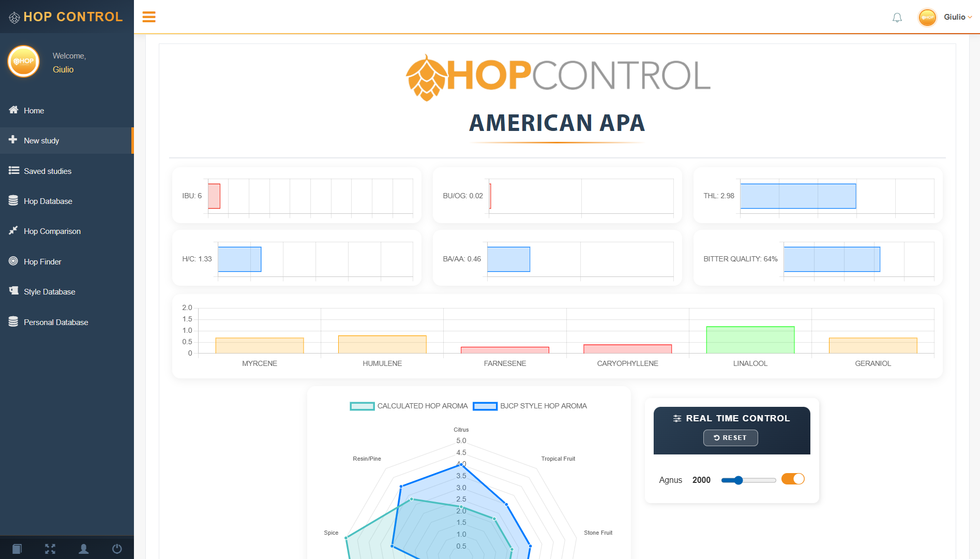980x559 pixels.
Task: Click the Hop Database stack icon
Action: 13,200
